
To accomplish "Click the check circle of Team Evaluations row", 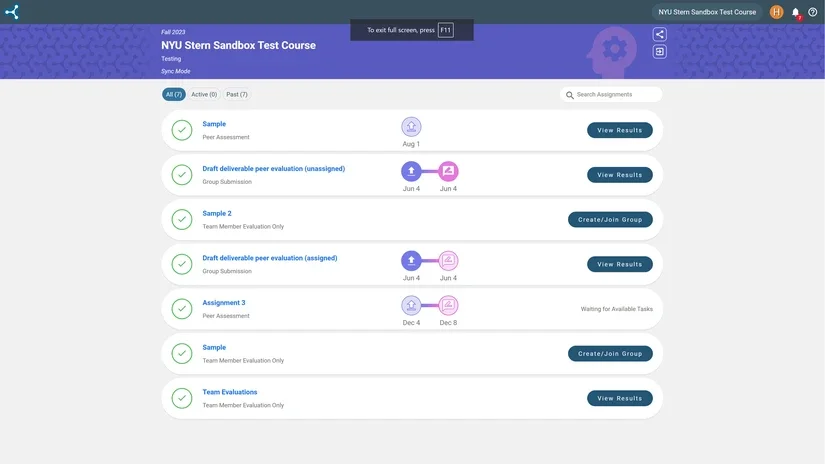I will point(182,398).
